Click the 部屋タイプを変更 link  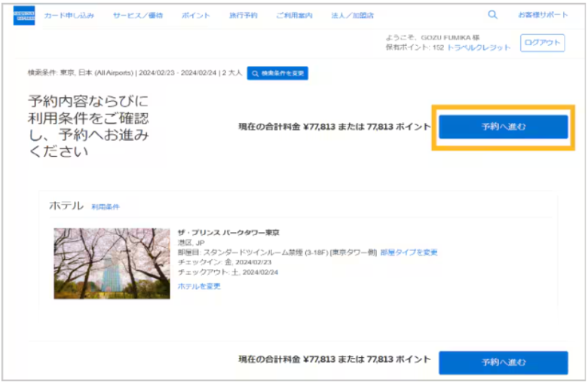[409, 252]
